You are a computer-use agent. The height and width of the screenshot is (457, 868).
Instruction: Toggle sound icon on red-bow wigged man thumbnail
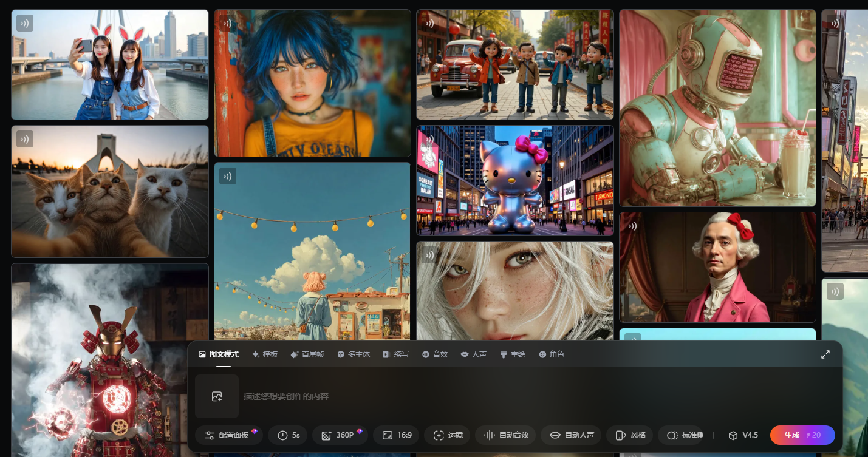(632, 226)
